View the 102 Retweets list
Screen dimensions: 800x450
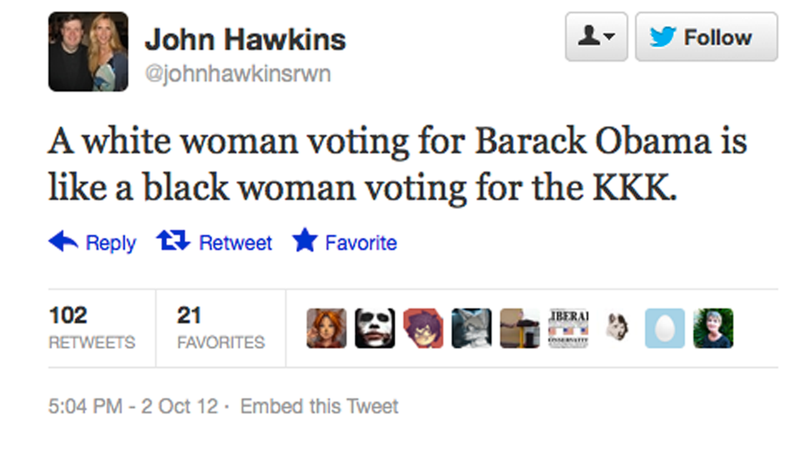tap(92, 328)
